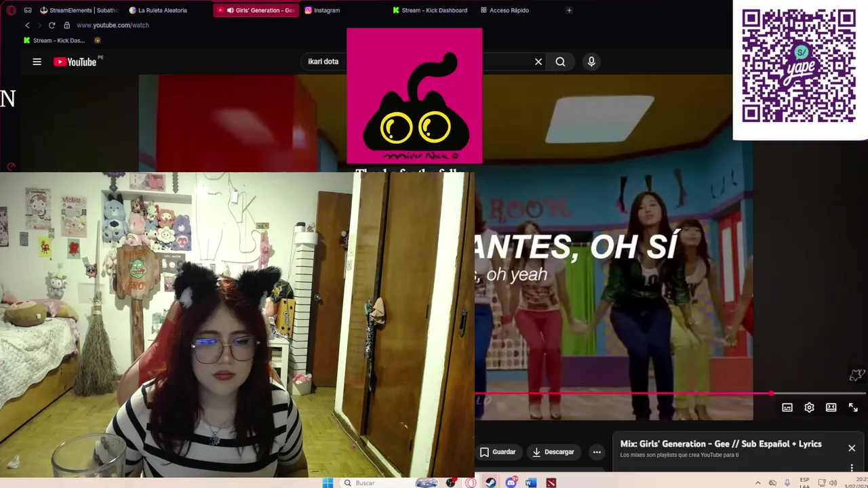The width and height of the screenshot is (868, 488).
Task: Open Discord from the taskbar
Action: point(511,483)
